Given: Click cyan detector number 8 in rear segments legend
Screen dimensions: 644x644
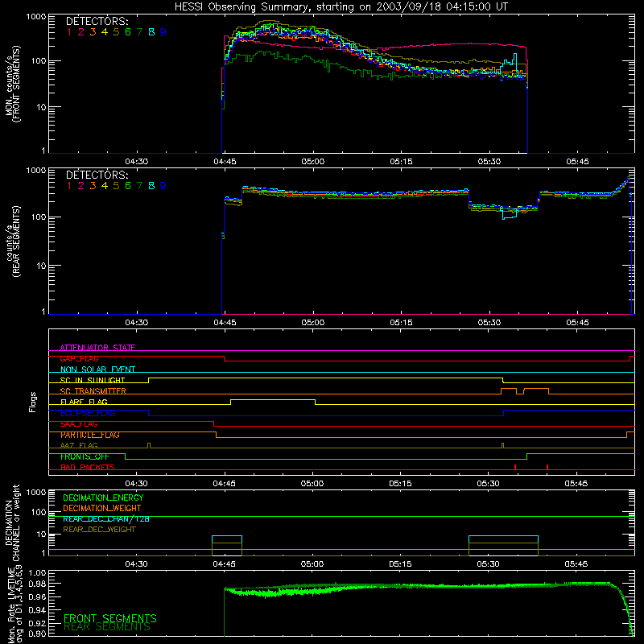Looking at the screenshot, I should pos(151,186).
